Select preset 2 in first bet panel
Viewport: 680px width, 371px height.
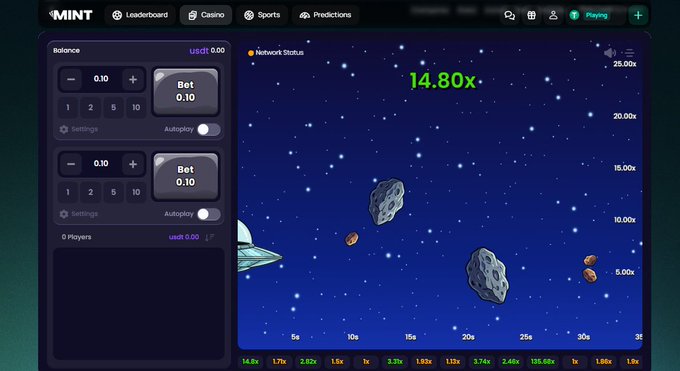click(91, 107)
